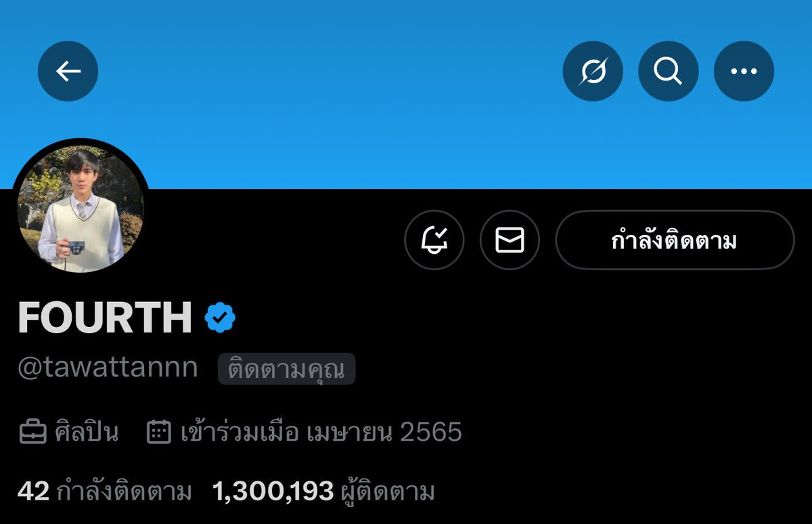The image size is (812, 524).
Task: Click the briefcase ศิลปิน category icon
Action: [x=32, y=432]
